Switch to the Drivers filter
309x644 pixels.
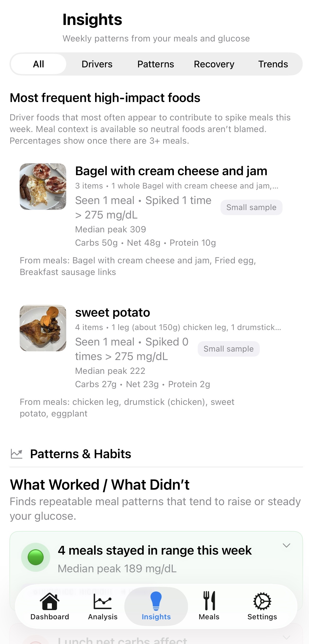97,64
